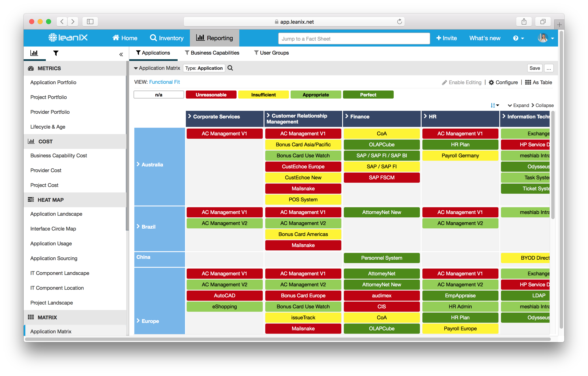Screen dimensions: 588x376
Task: Select the filter funnel tab in sidebar
Action: (56, 53)
